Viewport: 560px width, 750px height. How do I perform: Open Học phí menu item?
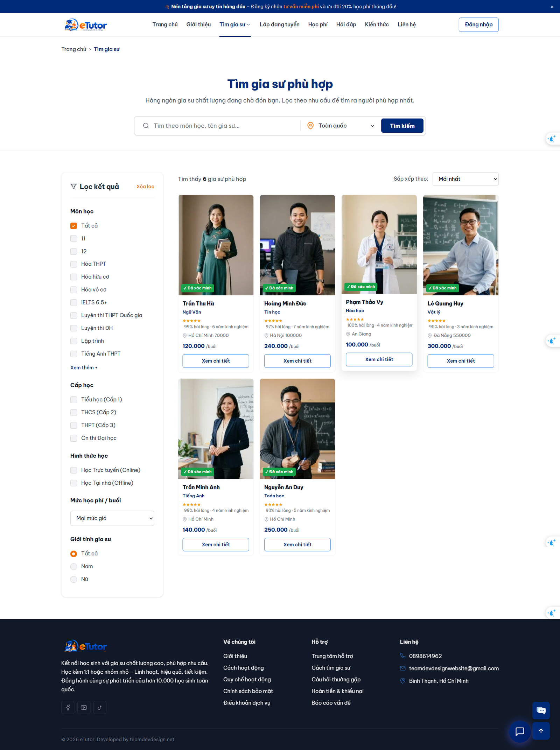318,24
